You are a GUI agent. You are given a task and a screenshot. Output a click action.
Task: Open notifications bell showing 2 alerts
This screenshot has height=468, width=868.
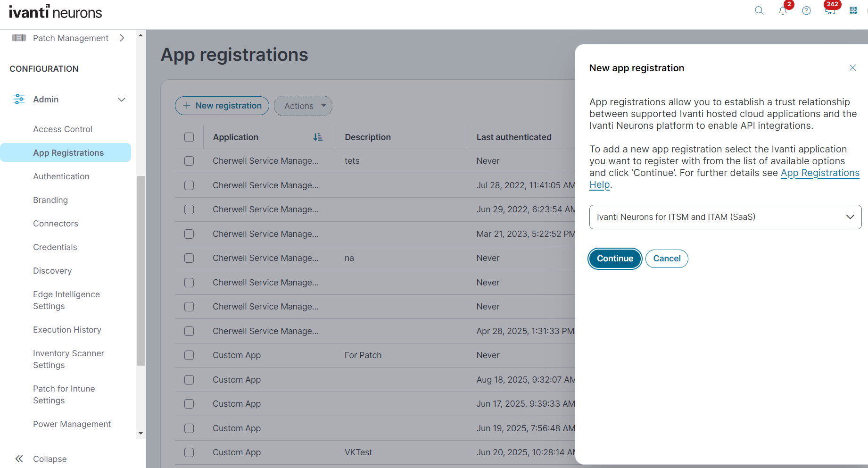coord(783,10)
